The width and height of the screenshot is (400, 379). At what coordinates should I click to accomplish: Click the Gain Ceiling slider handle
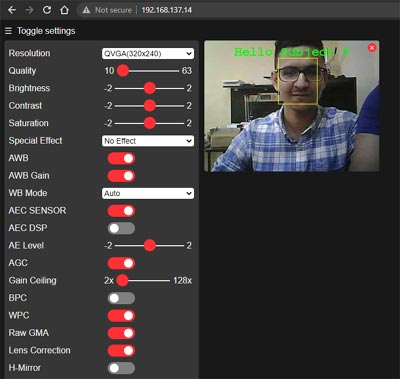pyautogui.click(x=122, y=280)
